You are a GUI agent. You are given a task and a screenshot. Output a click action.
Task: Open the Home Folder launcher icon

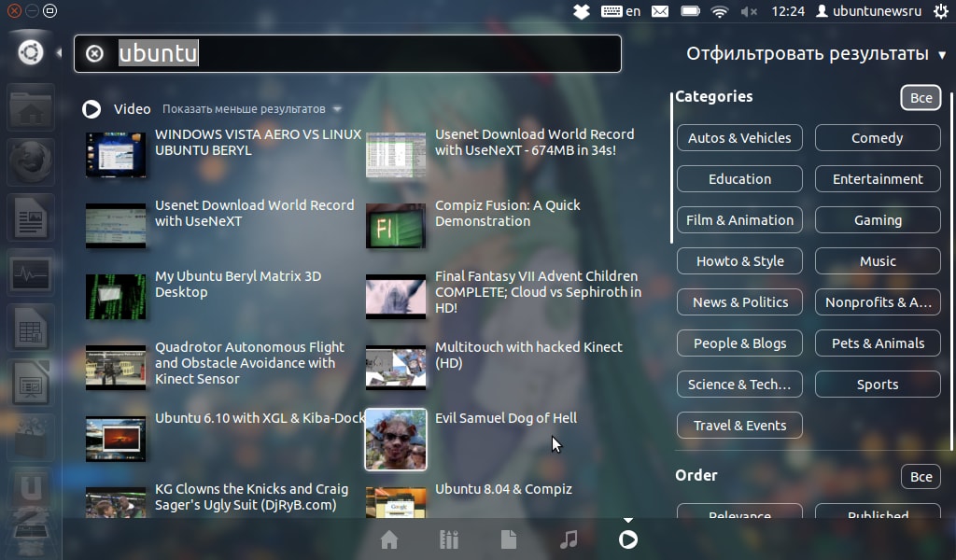(x=31, y=109)
